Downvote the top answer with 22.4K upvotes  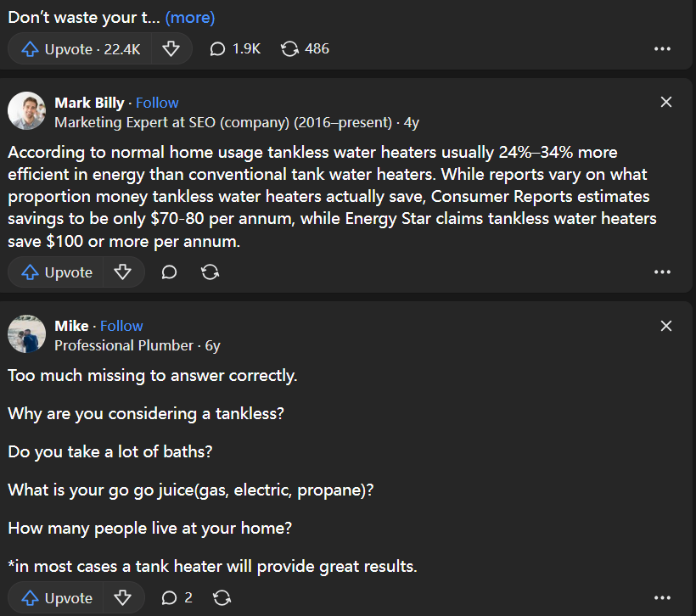[171, 49]
